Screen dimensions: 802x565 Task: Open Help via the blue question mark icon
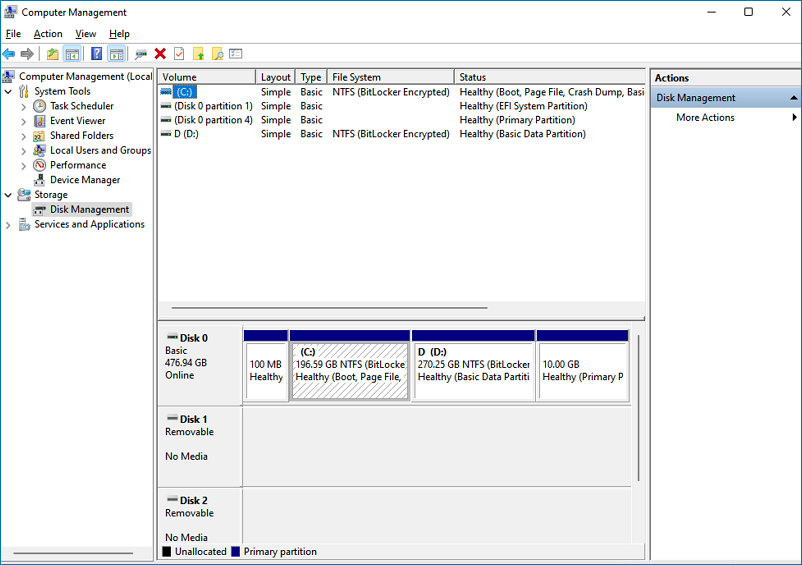(x=96, y=54)
